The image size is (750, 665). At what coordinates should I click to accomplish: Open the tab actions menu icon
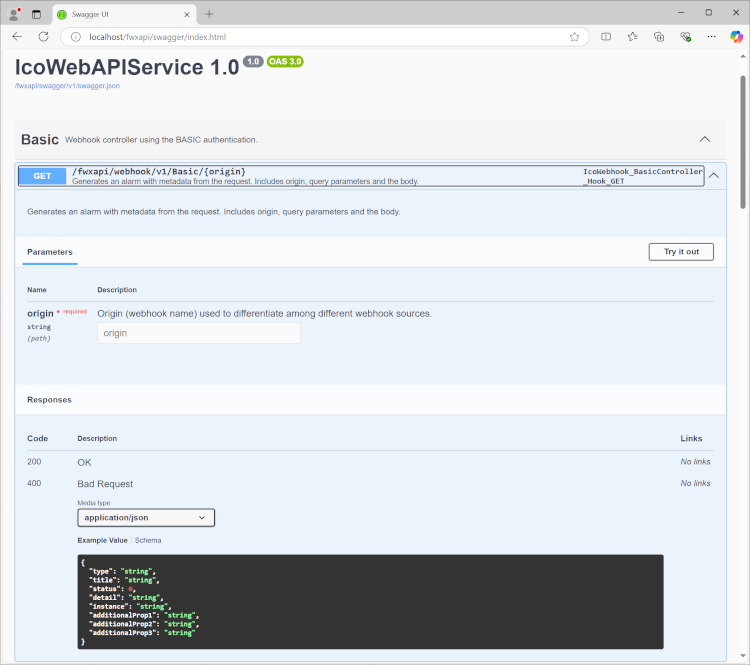point(36,14)
